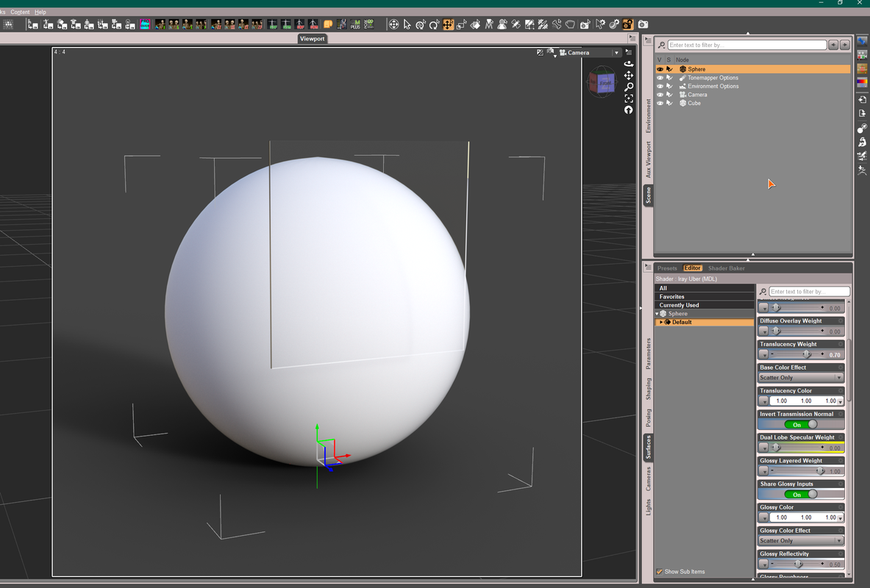Switch to the Presets tab
This screenshot has width=870, height=588.
coord(667,268)
